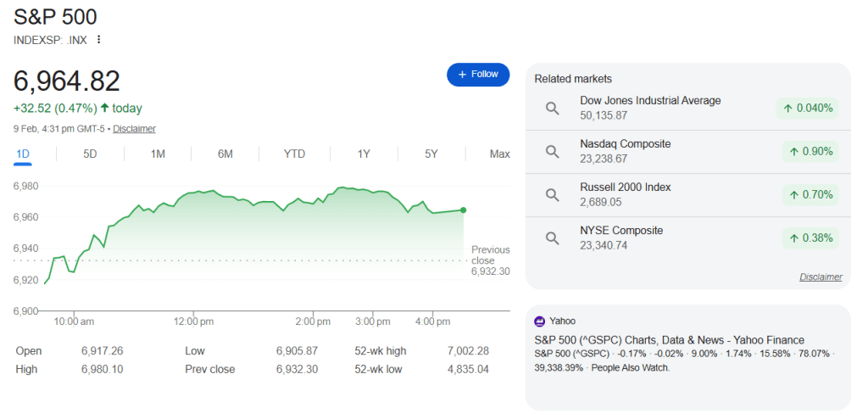Open the Yahoo Finance S&P 500 result title
The image size is (868, 419).
pos(670,340)
